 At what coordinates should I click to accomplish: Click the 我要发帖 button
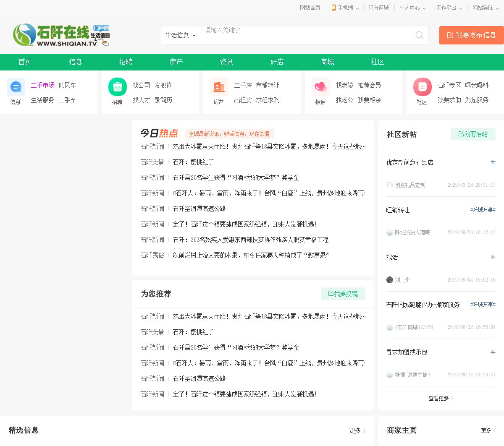pos(473,134)
